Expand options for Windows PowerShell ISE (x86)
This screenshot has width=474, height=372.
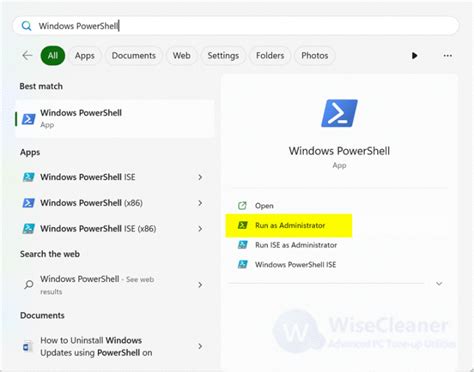(x=200, y=229)
